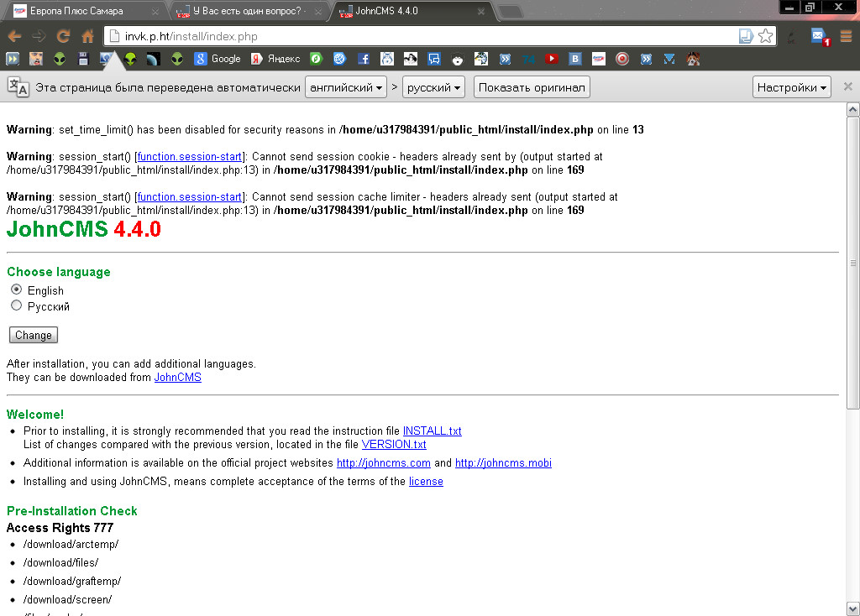Viewport: 860px width, 616px height.
Task: Open the home page icon
Action: tap(87, 37)
